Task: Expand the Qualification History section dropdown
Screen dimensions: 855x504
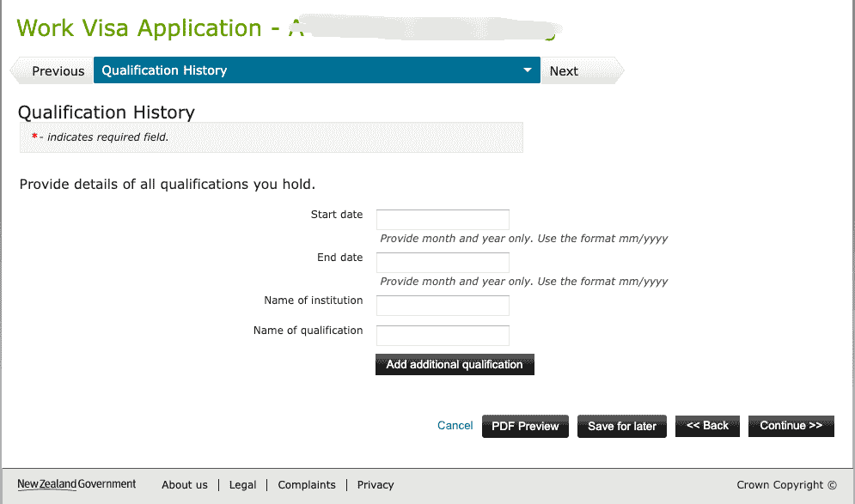Action: (528, 70)
